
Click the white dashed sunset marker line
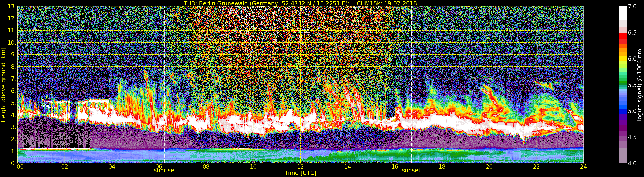(x=411, y=85)
